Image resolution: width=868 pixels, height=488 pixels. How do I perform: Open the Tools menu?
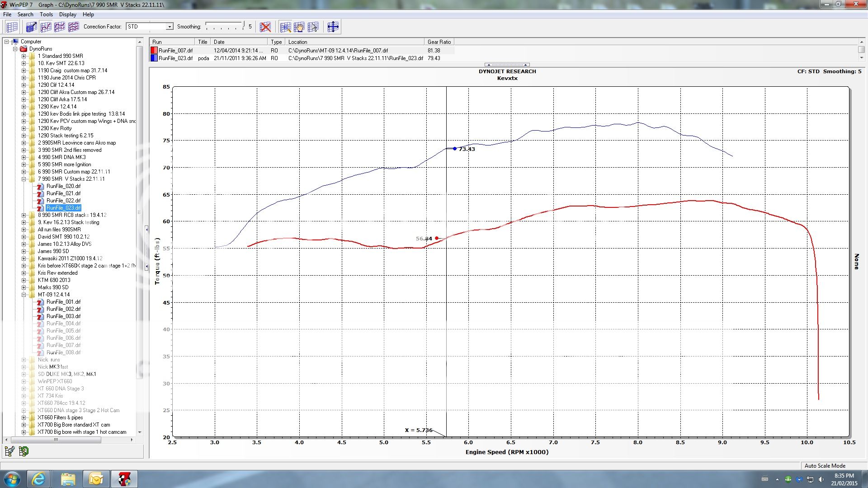[46, 14]
